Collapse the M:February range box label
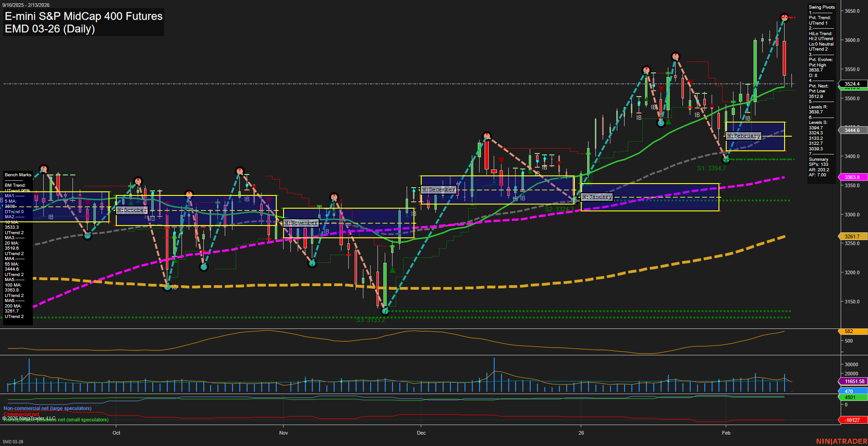This screenshot has height=446, width=868. 744,136
